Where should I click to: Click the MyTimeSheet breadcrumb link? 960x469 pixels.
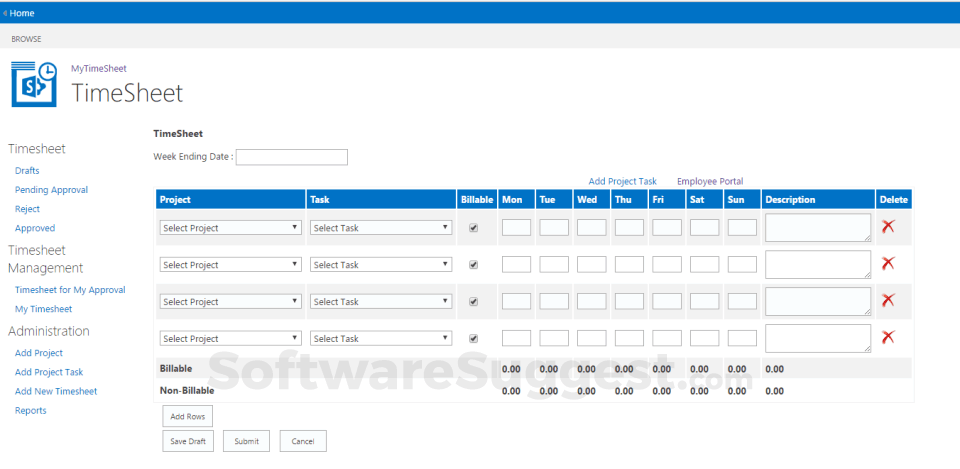click(x=99, y=69)
